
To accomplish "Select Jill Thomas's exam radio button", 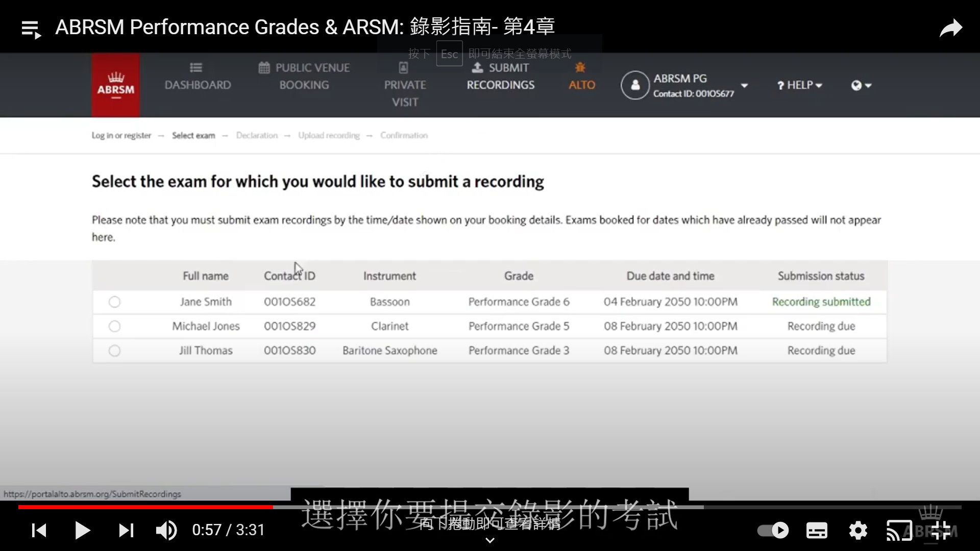I will 114,351.
